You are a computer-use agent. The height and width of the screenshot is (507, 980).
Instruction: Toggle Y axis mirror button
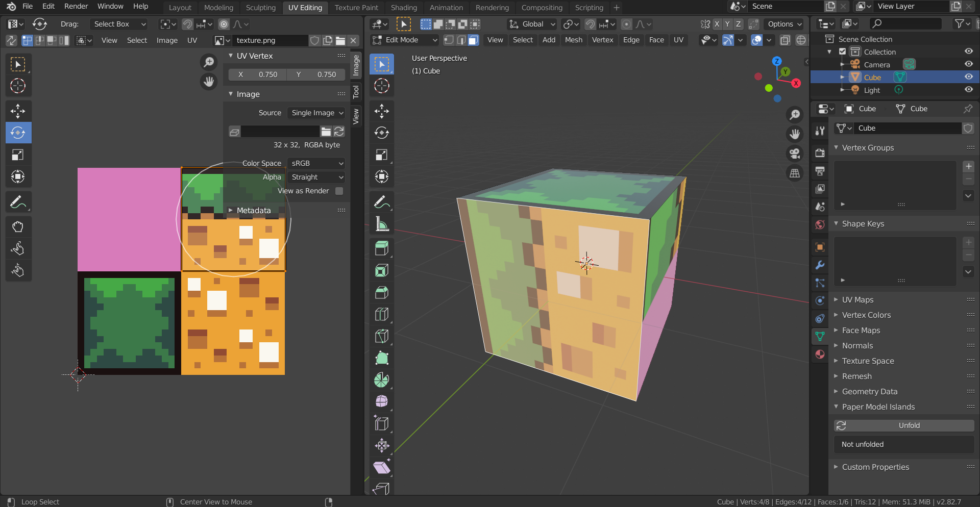[727, 24]
